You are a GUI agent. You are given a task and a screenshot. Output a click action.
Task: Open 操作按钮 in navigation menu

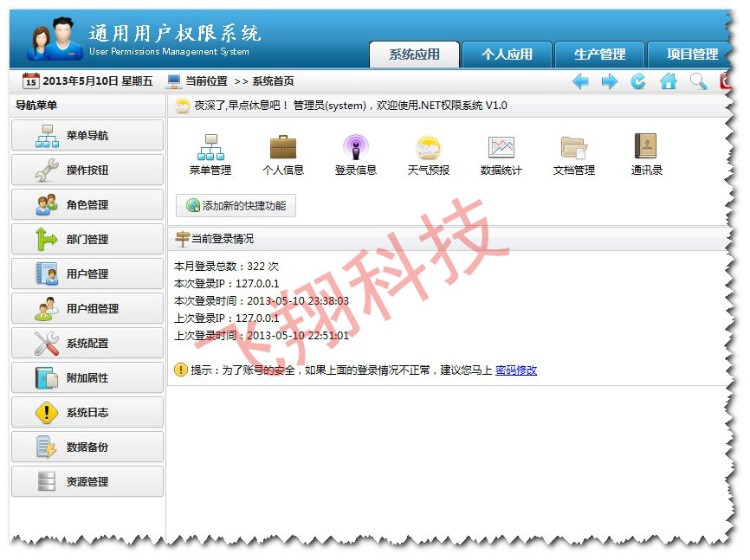point(88,170)
